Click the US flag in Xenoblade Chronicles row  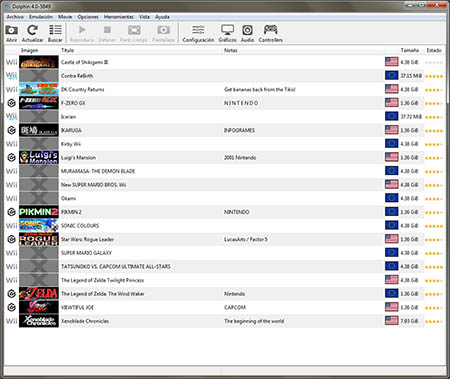pyautogui.click(x=392, y=321)
